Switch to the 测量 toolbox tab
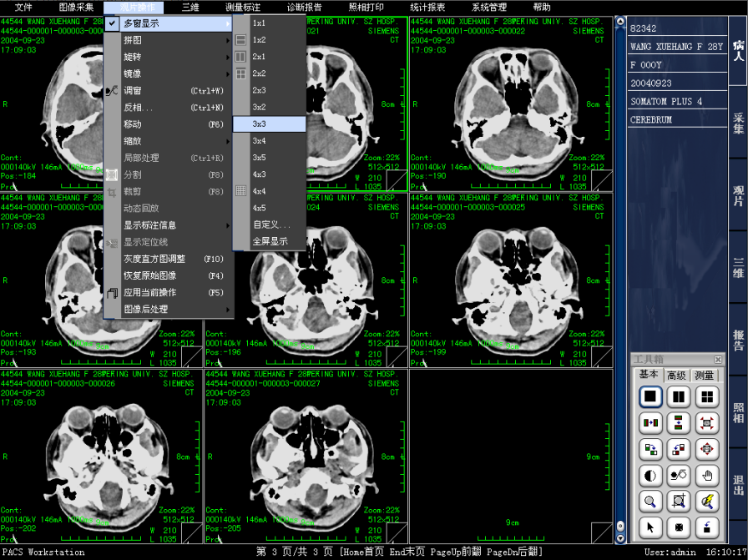The width and height of the screenshot is (748, 560). 704,375
